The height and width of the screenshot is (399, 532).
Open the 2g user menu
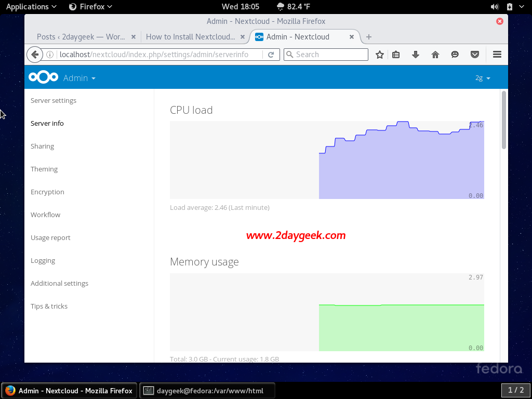(x=483, y=78)
